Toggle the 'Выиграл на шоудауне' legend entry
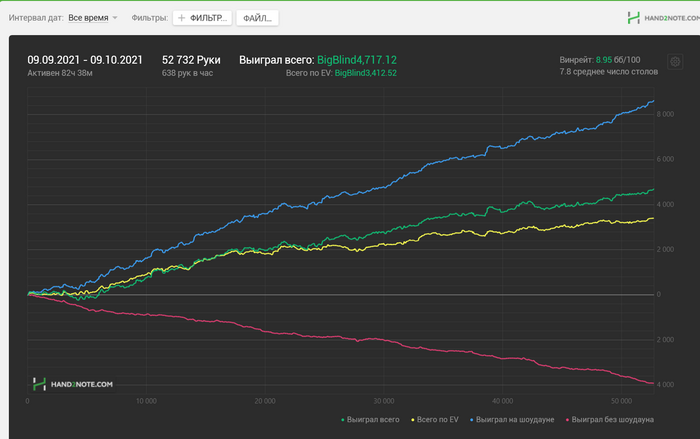The height and width of the screenshot is (439, 700). (x=512, y=419)
